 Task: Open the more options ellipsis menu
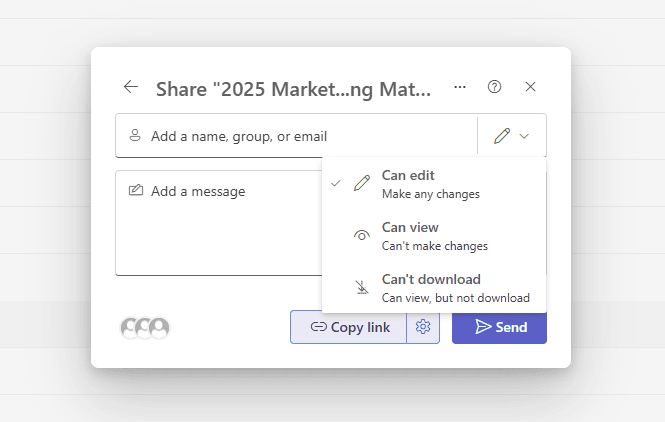pyautogui.click(x=460, y=87)
